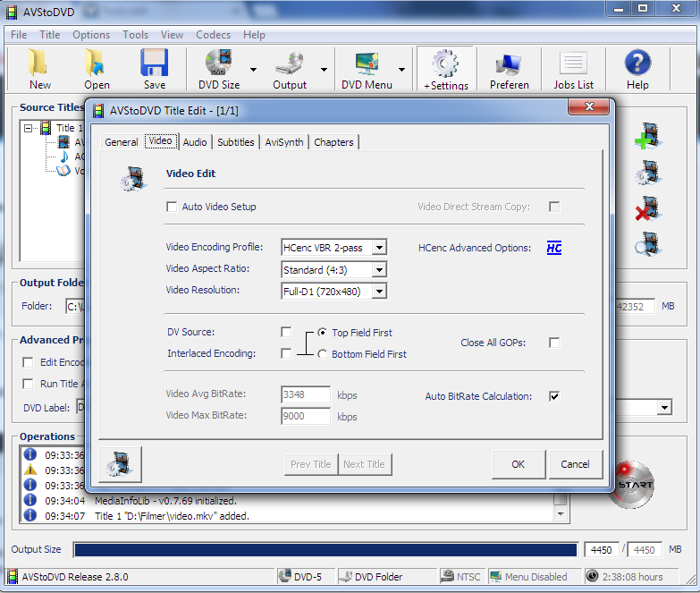Open the Options menu
Viewport: 700px width, 593px height.
(x=91, y=35)
